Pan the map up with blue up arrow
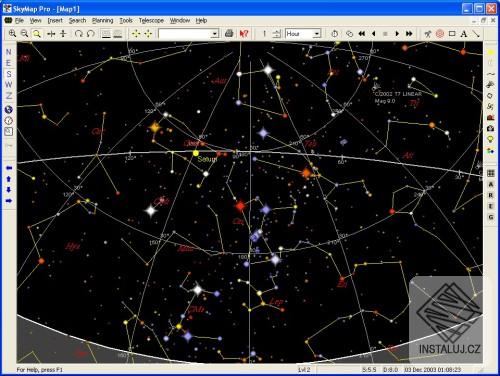 (x=9, y=179)
